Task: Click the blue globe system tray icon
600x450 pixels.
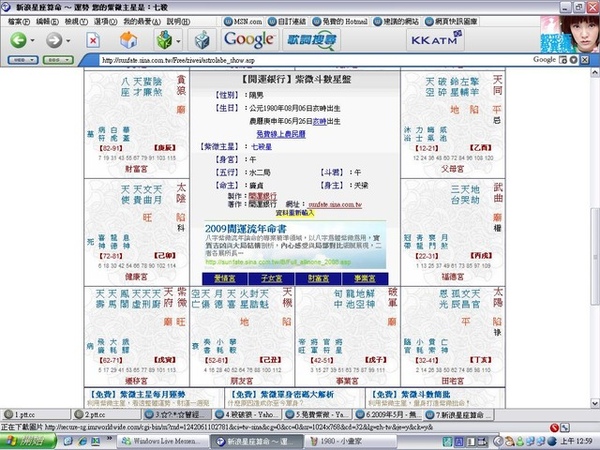Action: [551, 441]
